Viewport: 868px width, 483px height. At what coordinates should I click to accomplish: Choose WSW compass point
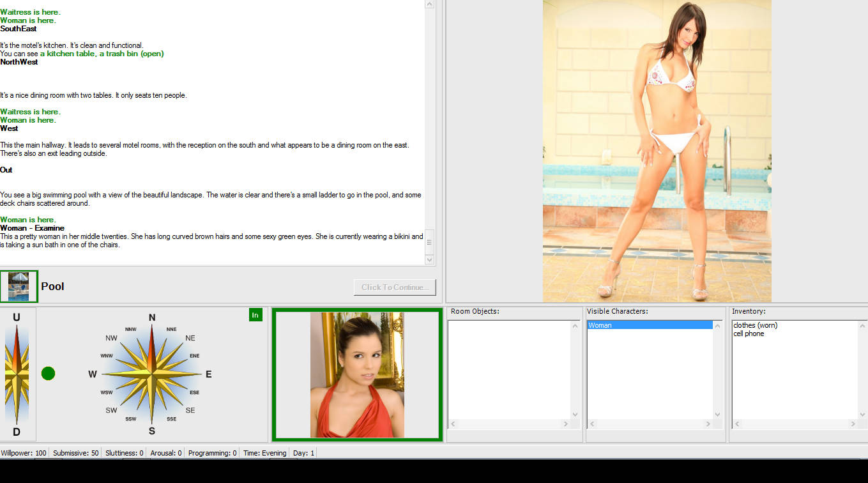(107, 392)
